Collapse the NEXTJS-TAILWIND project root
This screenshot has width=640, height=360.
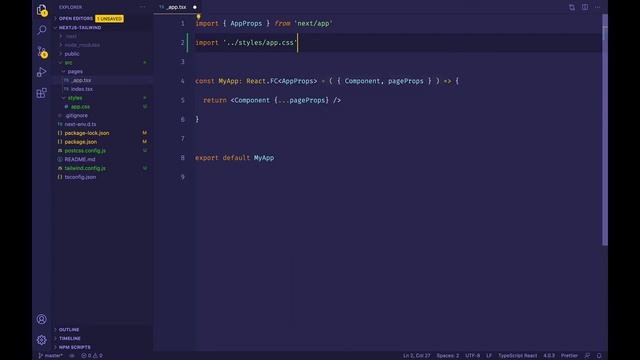pos(80,27)
